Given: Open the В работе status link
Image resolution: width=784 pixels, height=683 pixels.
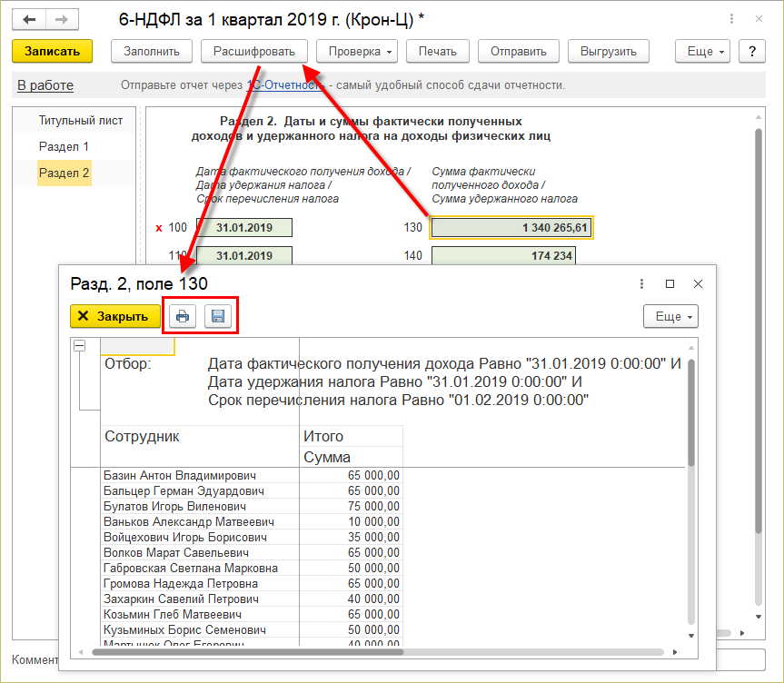Looking at the screenshot, I should click(x=45, y=85).
